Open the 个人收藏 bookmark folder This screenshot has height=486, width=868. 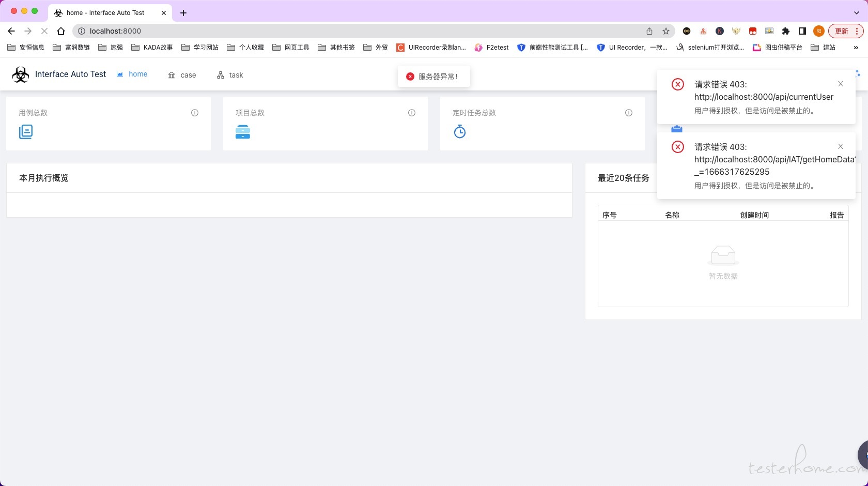(245, 48)
